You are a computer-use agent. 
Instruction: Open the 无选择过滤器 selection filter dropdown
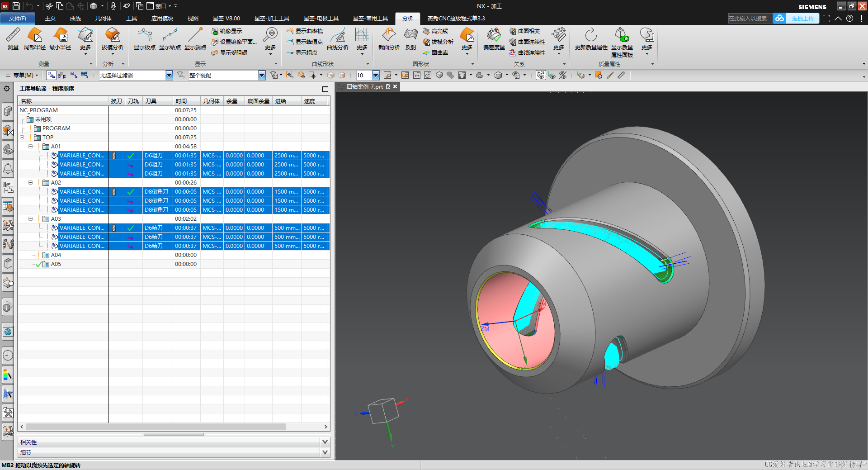pyautogui.click(x=169, y=75)
